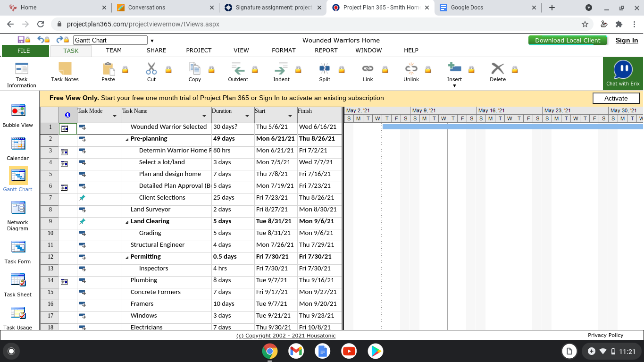This screenshot has height=362, width=644.
Task: Open Task Name column filter dropdown
Action: [204, 116]
